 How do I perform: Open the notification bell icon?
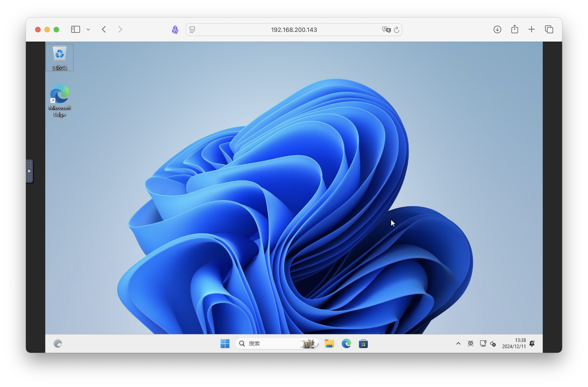click(x=532, y=343)
